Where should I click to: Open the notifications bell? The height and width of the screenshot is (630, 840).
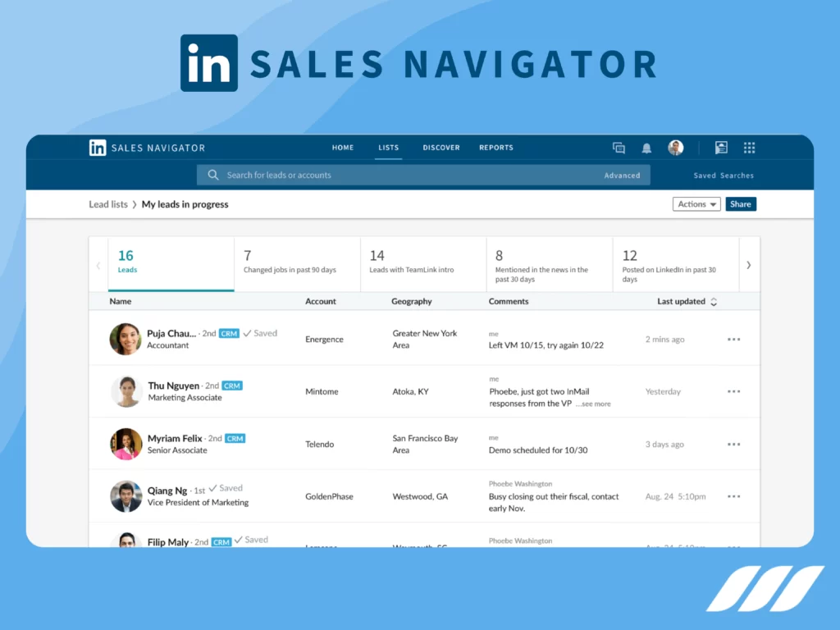click(646, 148)
